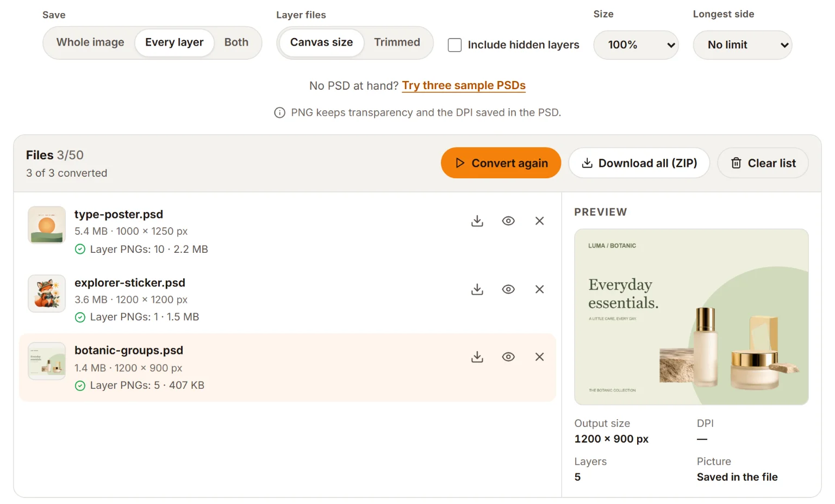Remove explorer-sticker.psd from the list
The width and height of the screenshot is (835, 504).
539,289
